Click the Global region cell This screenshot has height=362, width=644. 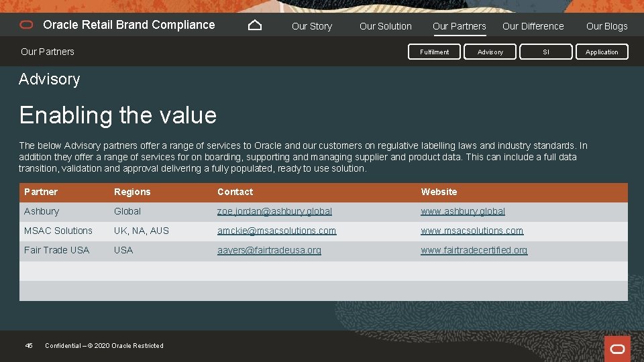coord(127,211)
